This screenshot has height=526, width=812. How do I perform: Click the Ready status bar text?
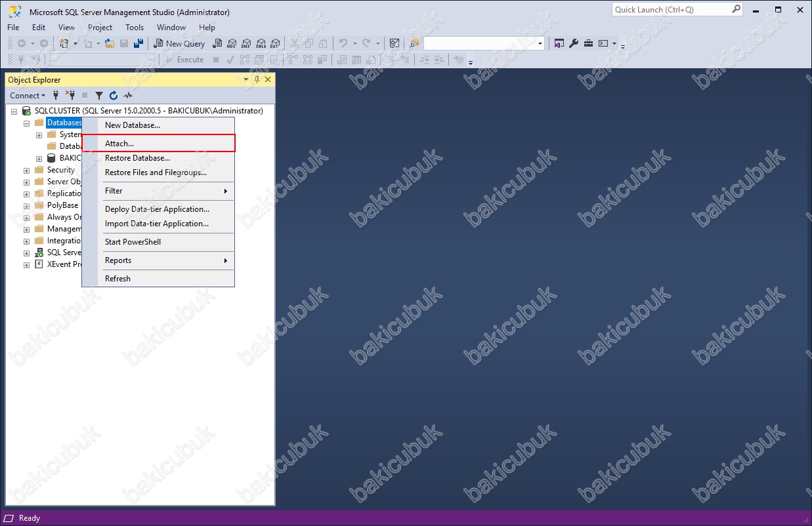(x=30, y=518)
